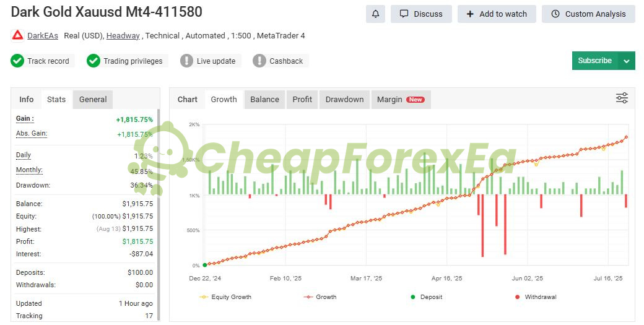Click the Live update label
This screenshot has width=644, height=325.
click(216, 61)
